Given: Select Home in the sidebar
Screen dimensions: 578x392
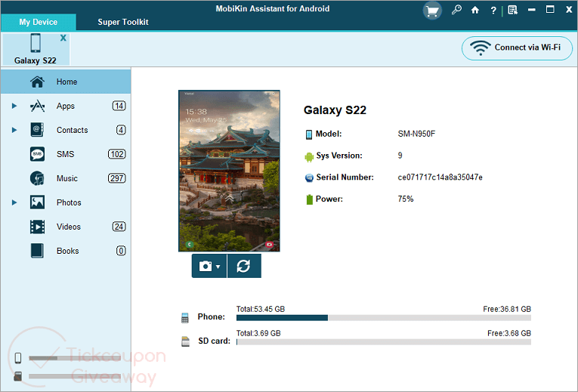Looking at the screenshot, I should [x=66, y=82].
